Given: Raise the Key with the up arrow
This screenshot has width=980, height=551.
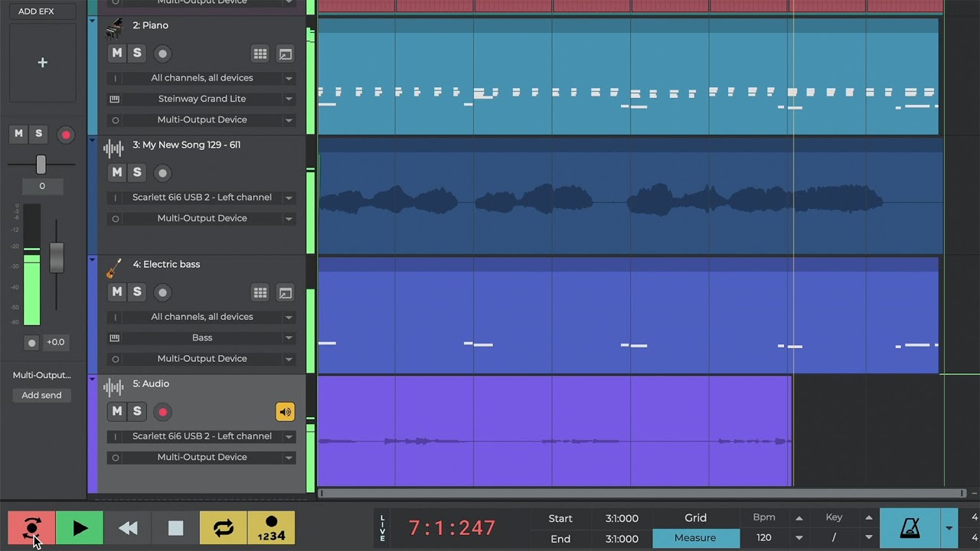Looking at the screenshot, I should click(x=868, y=518).
